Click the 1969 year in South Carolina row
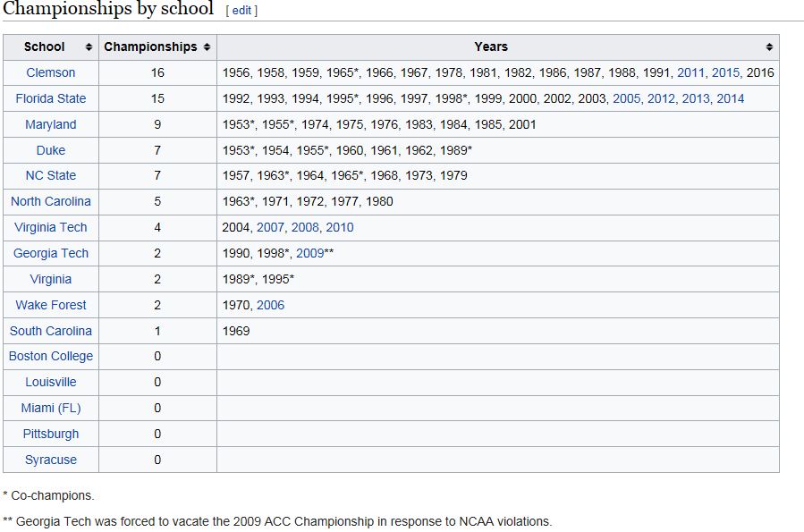The image size is (804, 532). pyautogui.click(x=236, y=331)
